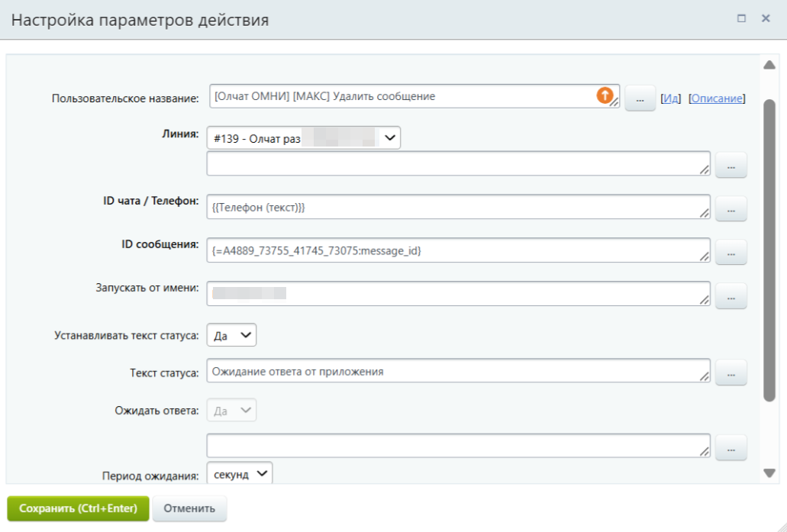Image resolution: width=787 pixels, height=532 pixels.
Task: Click Сохранить (Ctrl+Enter) button
Action: click(x=79, y=508)
